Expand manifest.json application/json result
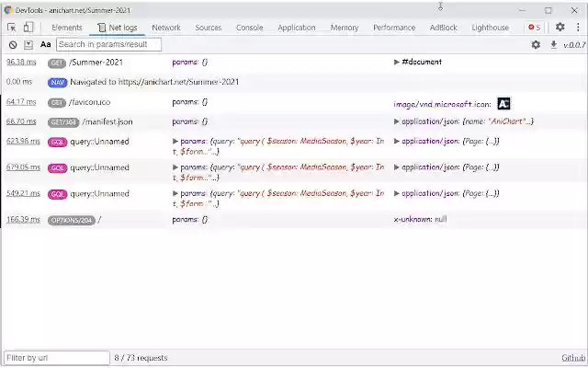This screenshot has width=588, height=368. [x=396, y=121]
